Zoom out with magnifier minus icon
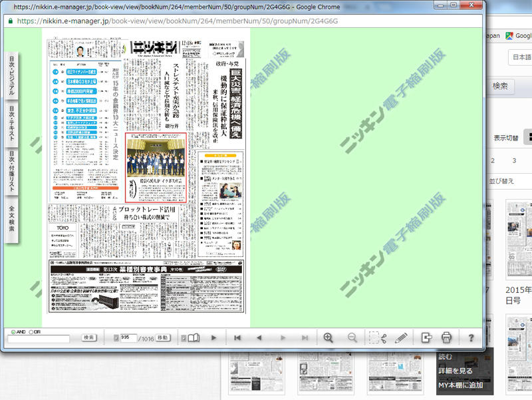 tap(352, 337)
